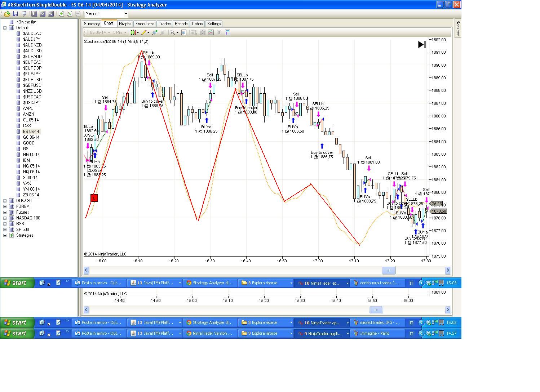This screenshot has height=392, width=540.
Task: Expand the NASDAQ 100 list
Action: 5,218
